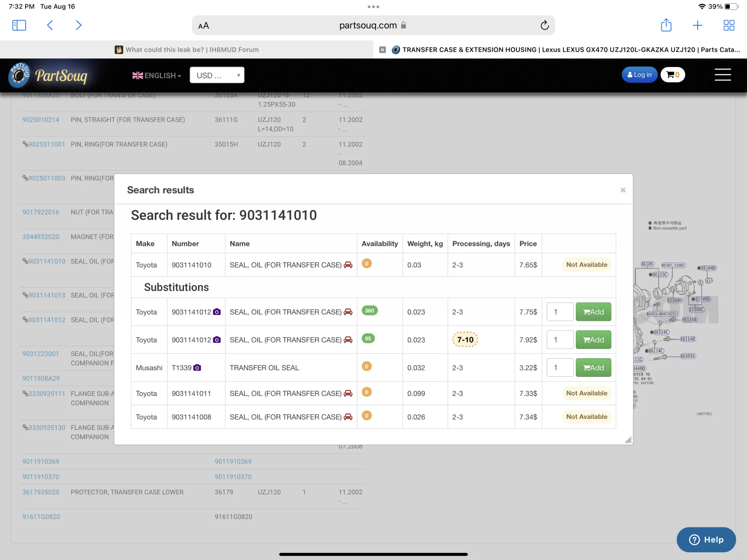Tap the AA reader settings button
The height and width of the screenshot is (560, 747).
203,26
